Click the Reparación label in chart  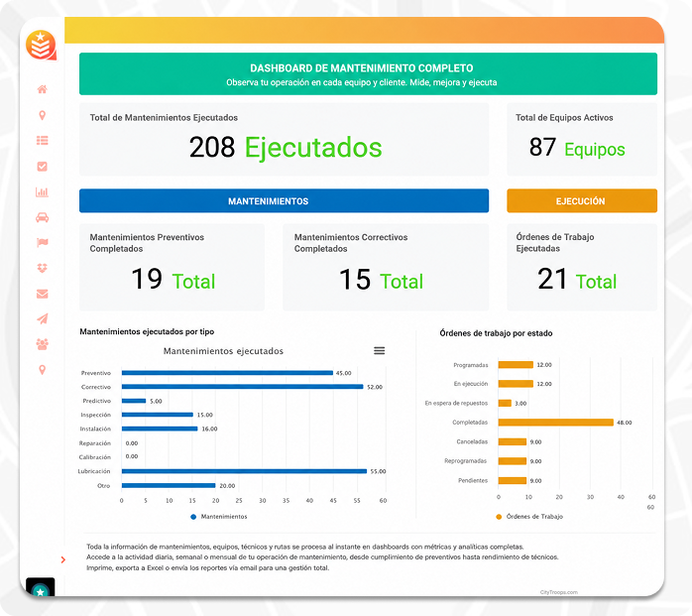95,443
